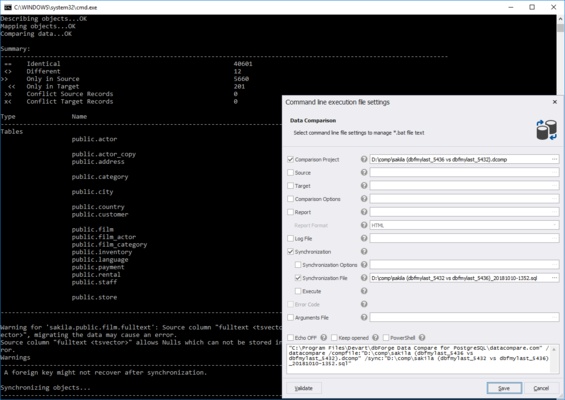The height and width of the screenshot is (400, 565).
Task: Click help icon next to PowerShell
Action: tap(422, 338)
